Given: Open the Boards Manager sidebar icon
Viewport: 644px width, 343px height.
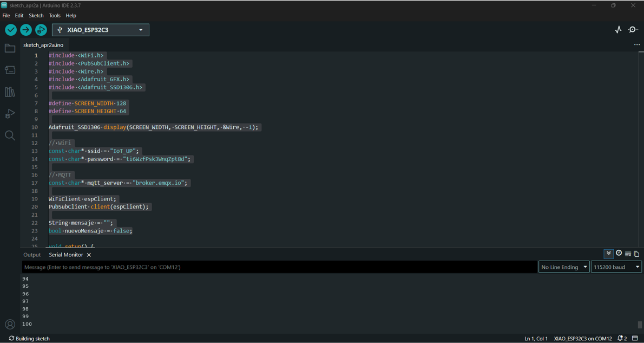Looking at the screenshot, I should coord(10,70).
